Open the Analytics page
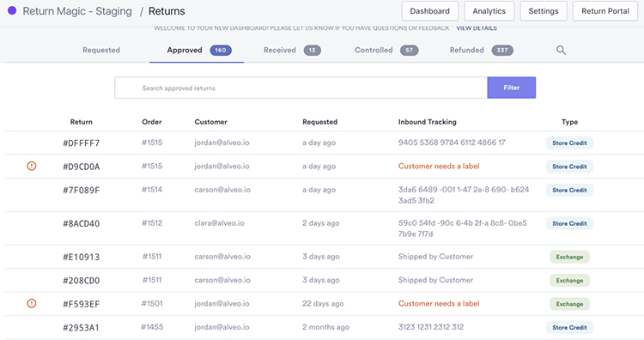Viewport: 644px width, 340px height. [489, 11]
